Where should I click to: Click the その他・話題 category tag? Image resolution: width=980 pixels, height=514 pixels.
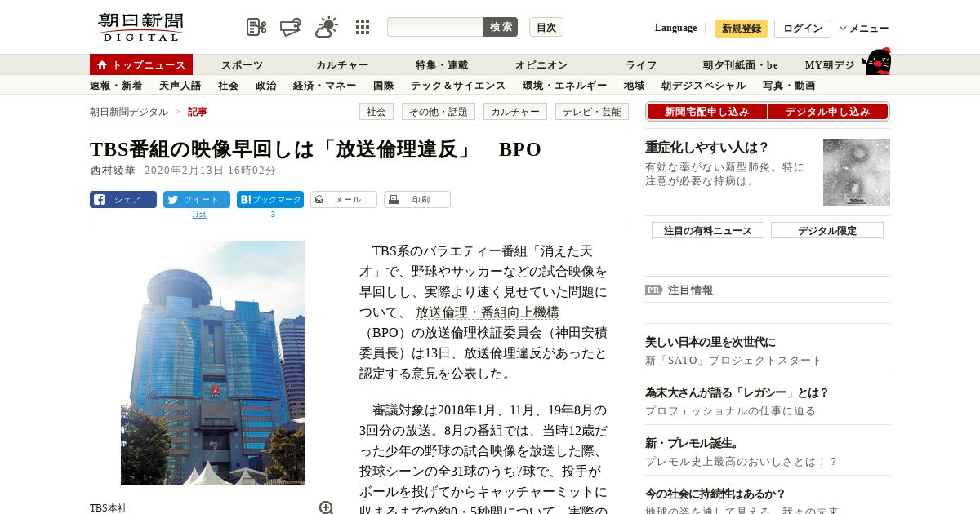pyautogui.click(x=439, y=112)
